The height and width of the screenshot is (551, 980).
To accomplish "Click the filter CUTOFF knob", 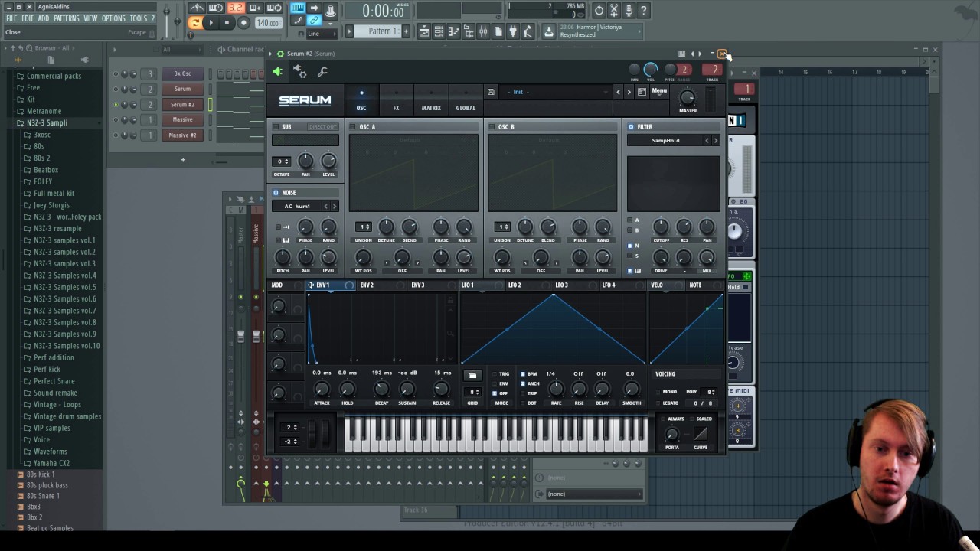I will 661,227.
